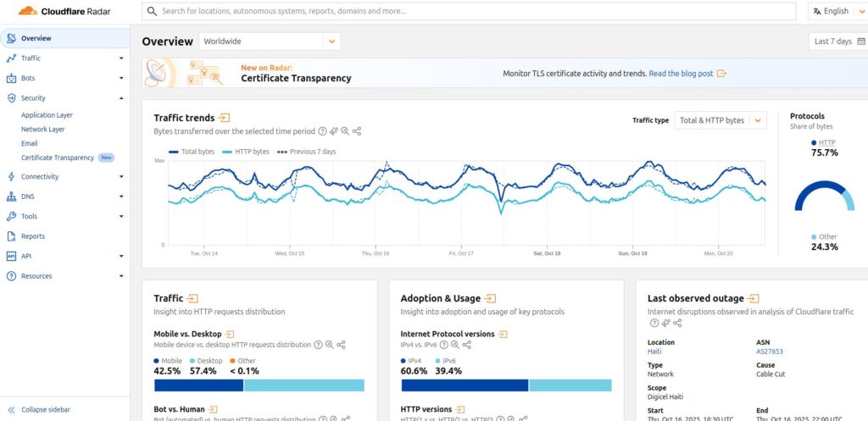Open the Adoption & Usage link icon
This screenshot has height=421, width=868.
click(x=490, y=299)
